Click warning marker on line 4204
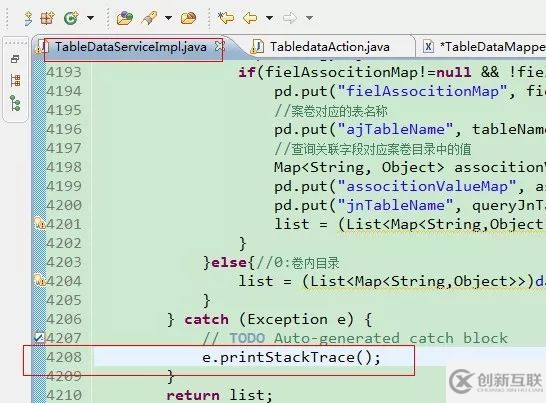 click(39, 280)
